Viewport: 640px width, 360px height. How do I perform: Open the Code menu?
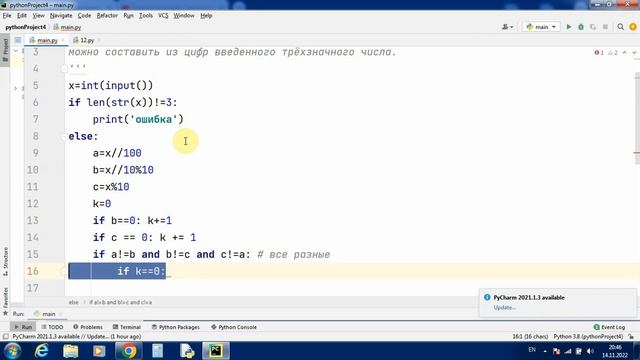pyautogui.click(x=84, y=16)
